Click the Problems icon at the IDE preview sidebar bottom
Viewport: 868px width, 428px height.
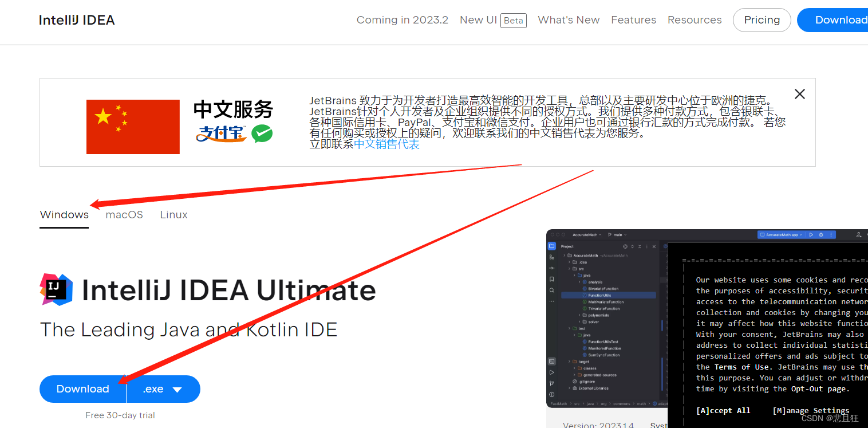552,394
